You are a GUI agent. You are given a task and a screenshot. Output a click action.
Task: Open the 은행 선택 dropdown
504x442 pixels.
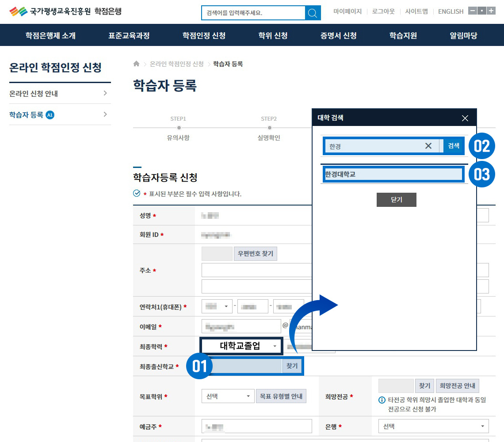(x=433, y=427)
